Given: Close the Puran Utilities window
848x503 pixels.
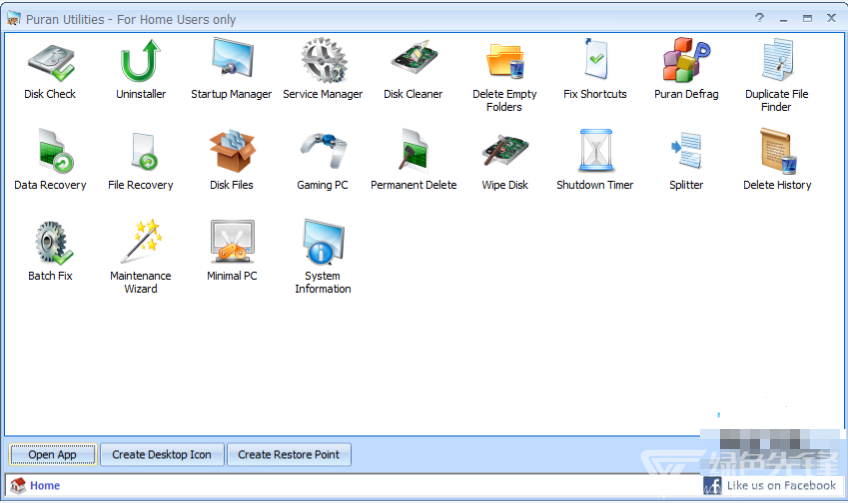Looking at the screenshot, I should 832,18.
